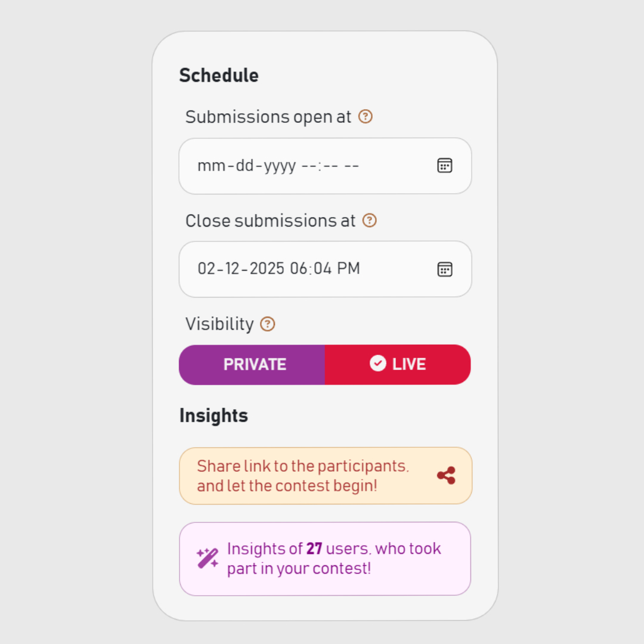This screenshot has height=644, width=644.
Task: Focus the Submissions open at date field
Action: [x=326, y=166]
